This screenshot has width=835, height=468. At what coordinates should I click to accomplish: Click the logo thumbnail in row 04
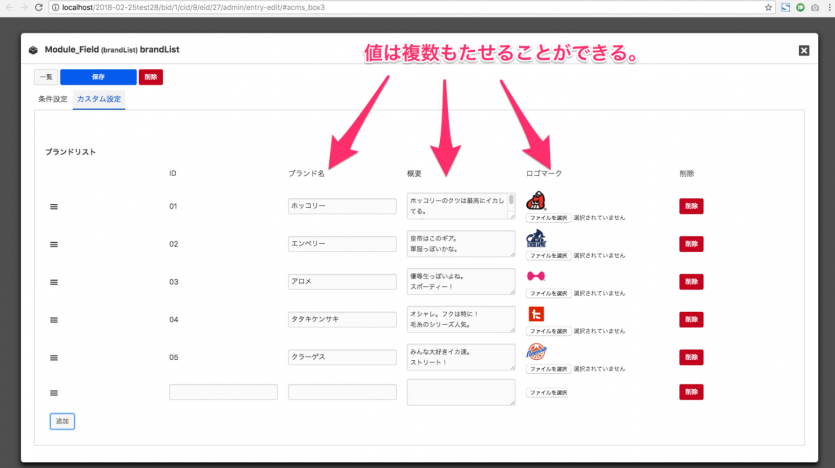pos(536,314)
